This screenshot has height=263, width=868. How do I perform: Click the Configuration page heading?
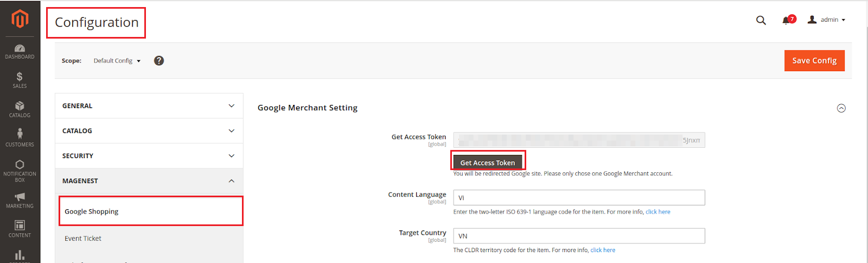point(97,22)
